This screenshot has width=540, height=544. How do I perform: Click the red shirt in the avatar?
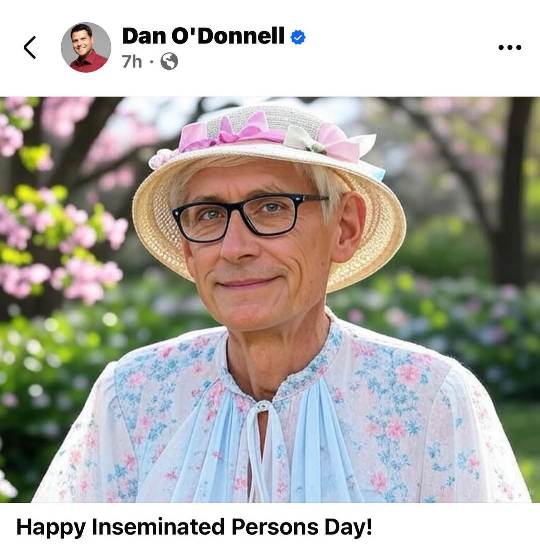click(x=88, y=62)
